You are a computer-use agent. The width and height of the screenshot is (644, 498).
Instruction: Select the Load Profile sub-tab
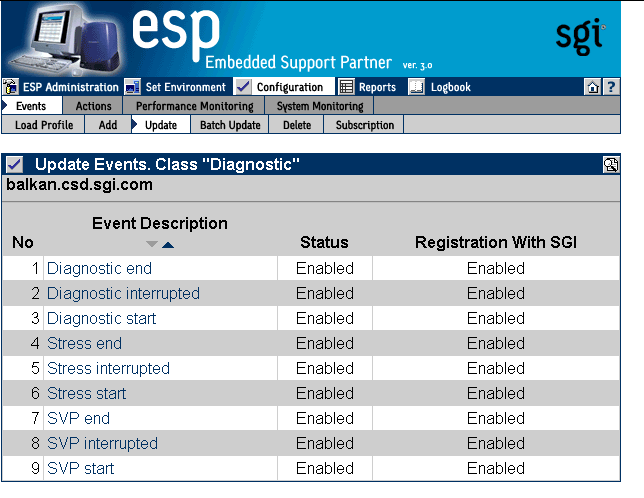point(44,125)
